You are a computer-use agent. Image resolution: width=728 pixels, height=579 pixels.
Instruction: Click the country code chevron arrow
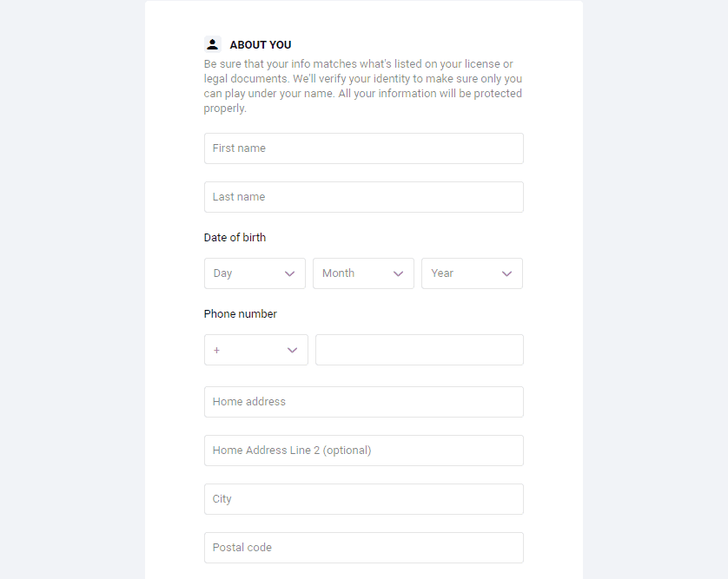(x=293, y=350)
